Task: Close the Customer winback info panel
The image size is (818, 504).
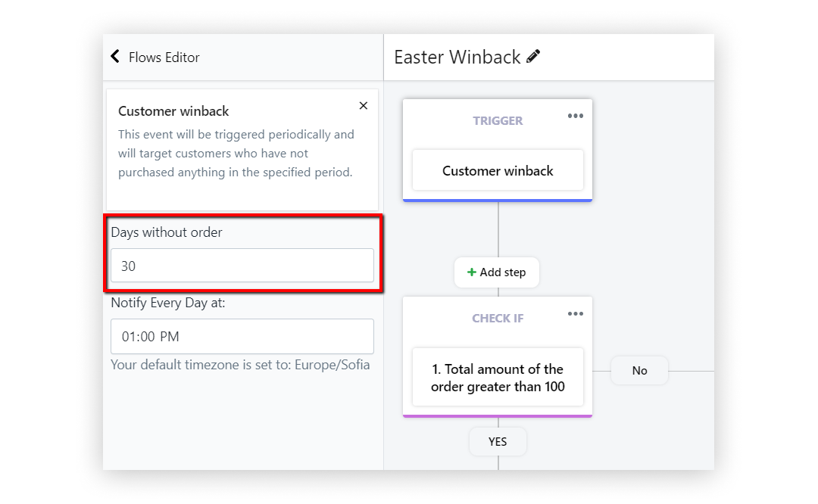Action: (364, 106)
